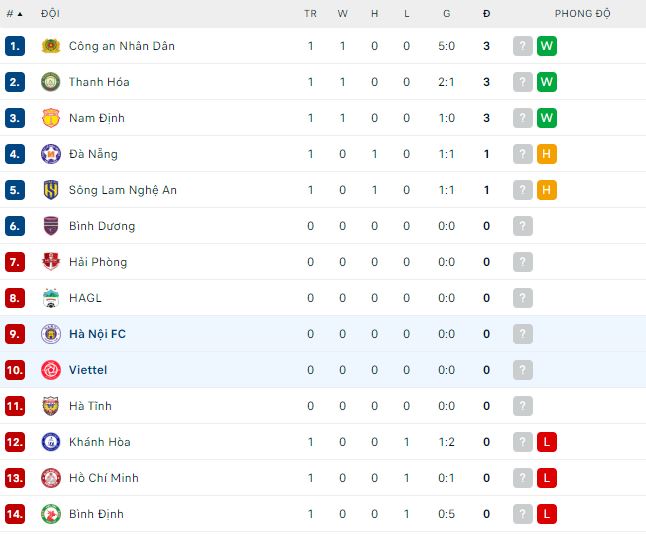Click the PHONG ĐỘ column header

[582, 14]
